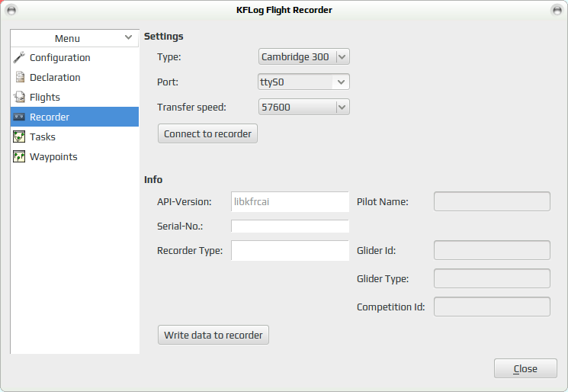Click the Recorder Type field
Image resolution: width=568 pixels, height=392 pixels.
290,250
